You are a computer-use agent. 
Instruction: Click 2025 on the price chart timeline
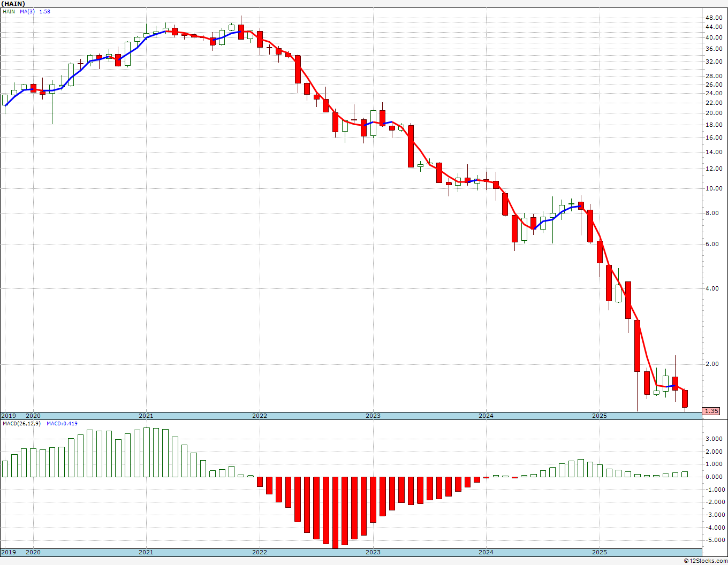click(x=600, y=416)
